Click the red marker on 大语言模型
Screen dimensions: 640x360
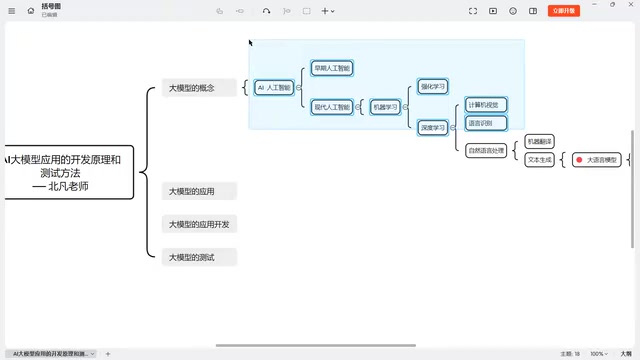579,160
